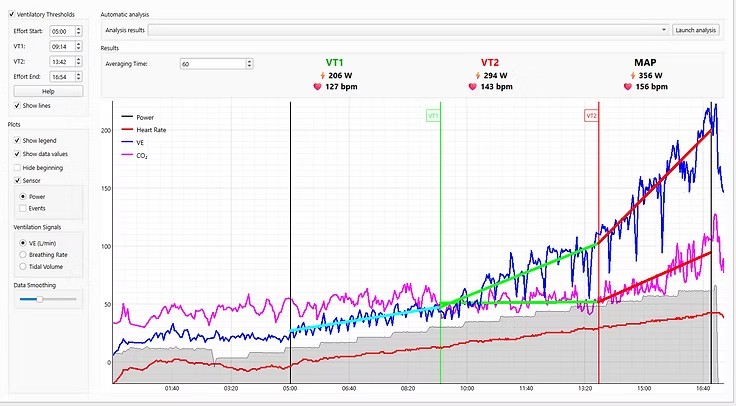Select Breathing Rate ventilation signal
This screenshot has height=406, width=736.
coord(23,255)
